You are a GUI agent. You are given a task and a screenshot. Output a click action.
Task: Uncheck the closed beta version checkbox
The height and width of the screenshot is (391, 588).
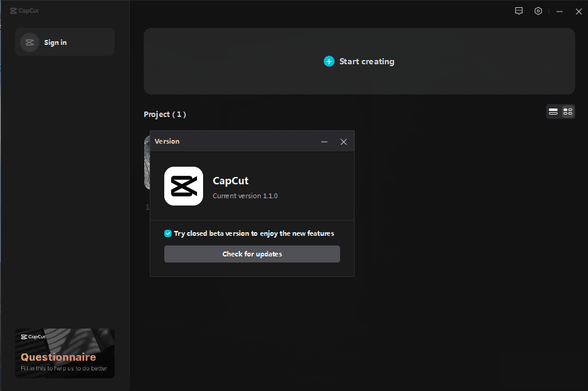point(168,233)
